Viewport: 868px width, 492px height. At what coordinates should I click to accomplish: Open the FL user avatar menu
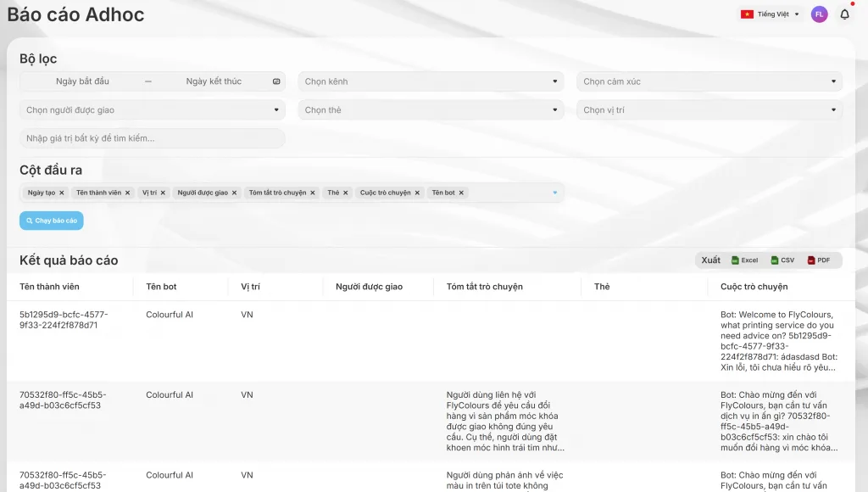(x=820, y=14)
